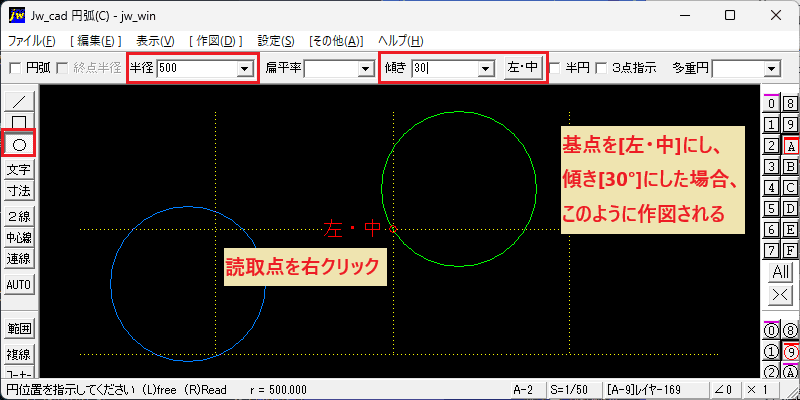Select layer C in the layer bar
The width and height of the screenshot is (800, 400).
point(790,187)
